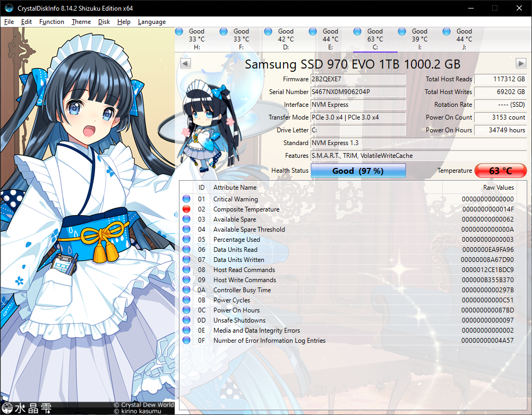Click the Standard field NVM Express 1.3

pyautogui.click(x=419, y=142)
